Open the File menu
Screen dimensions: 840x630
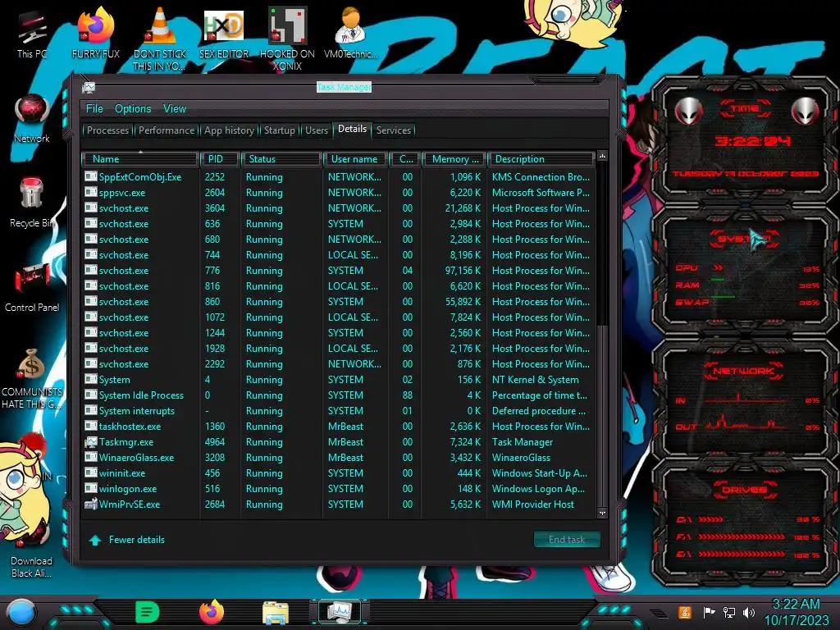click(x=94, y=109)
